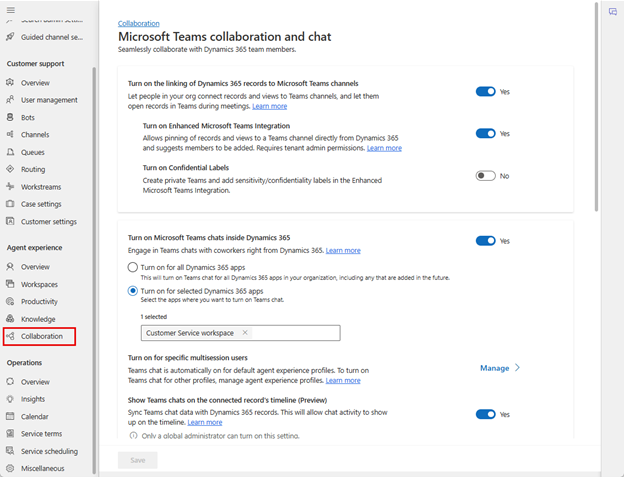Click the Routing diamond icon
Screen dimensions: 624x477
coord(10,169)
